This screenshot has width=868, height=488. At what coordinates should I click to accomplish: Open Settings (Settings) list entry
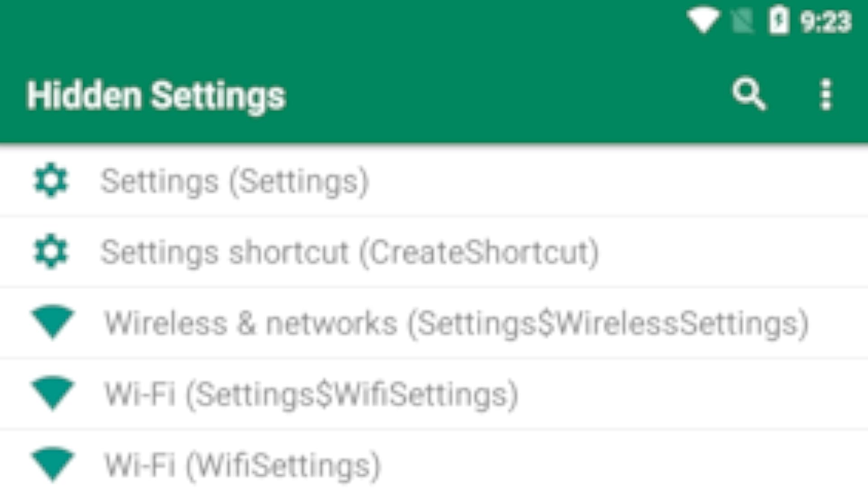pos(235,181)
